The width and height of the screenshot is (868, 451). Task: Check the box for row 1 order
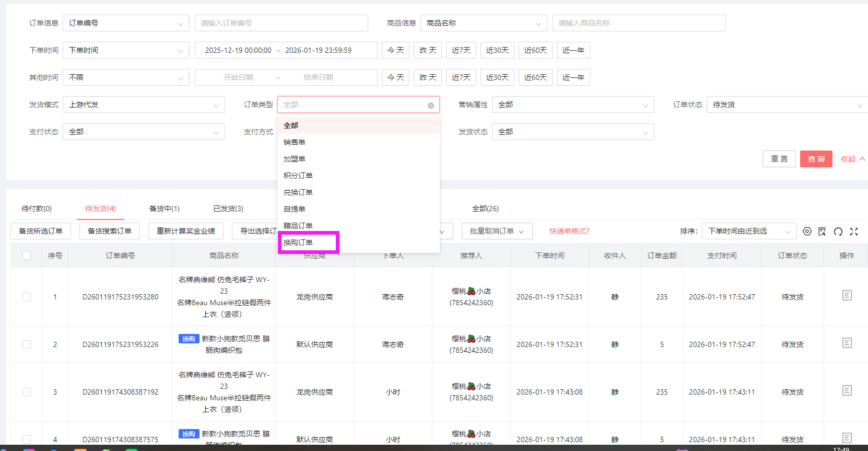27,297
